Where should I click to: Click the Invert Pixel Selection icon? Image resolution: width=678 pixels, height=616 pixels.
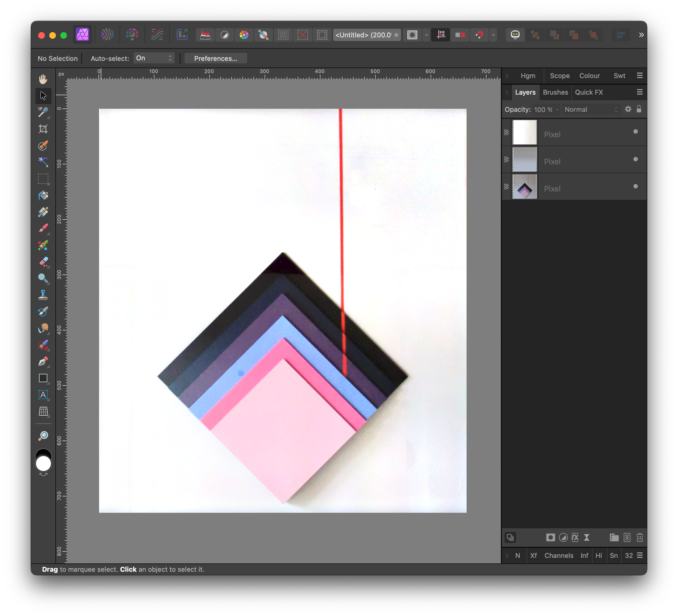(x=322, y=35)
